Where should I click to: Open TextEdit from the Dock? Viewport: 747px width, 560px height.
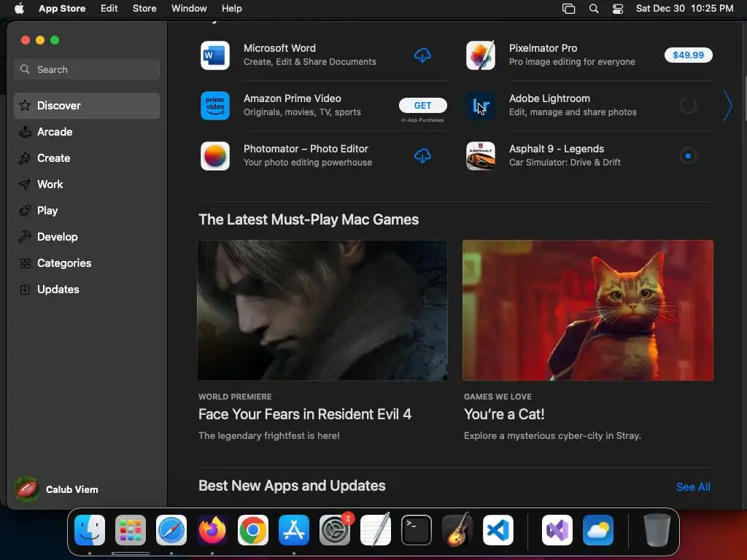[x=376, y=530]
